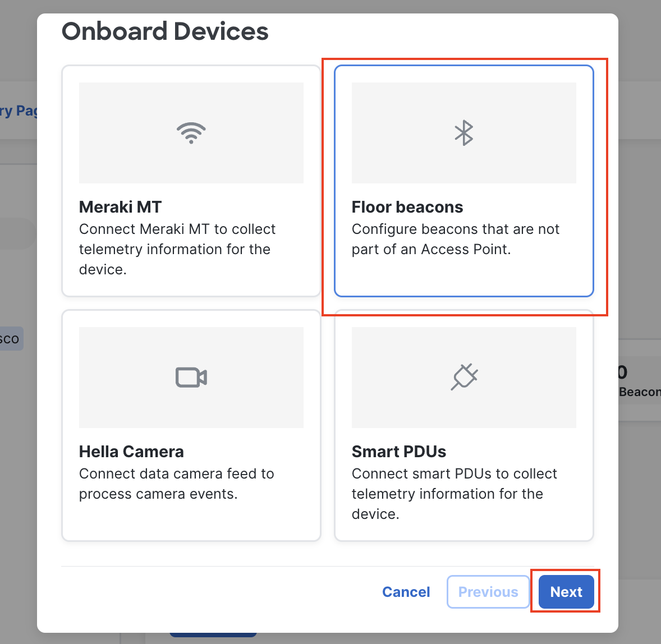Screen dimensions: 661x644
Task: Click the Meraki MT telemetry description text
Action: (x=177, y=249)
